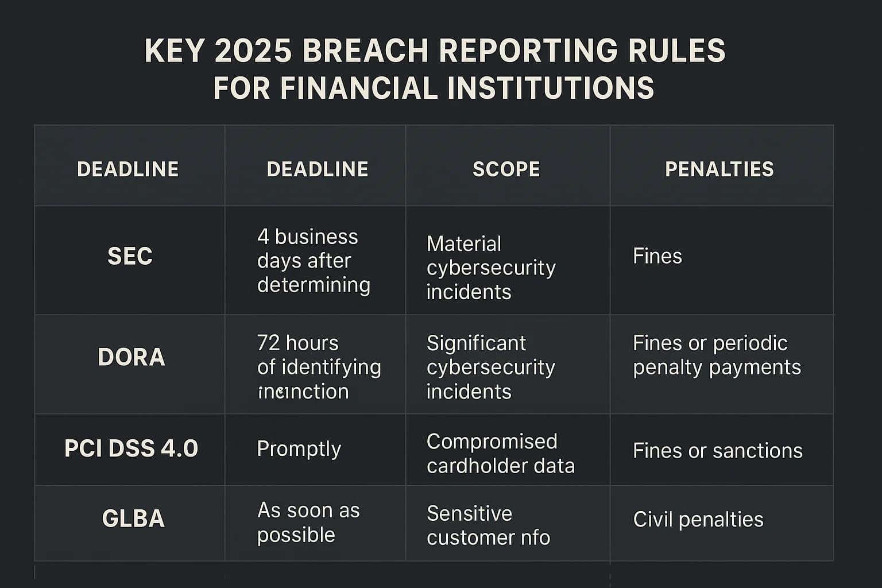Click the 'Material cybersecurity incidents' cell
882x588 pixels.
(x=491, y=268)
